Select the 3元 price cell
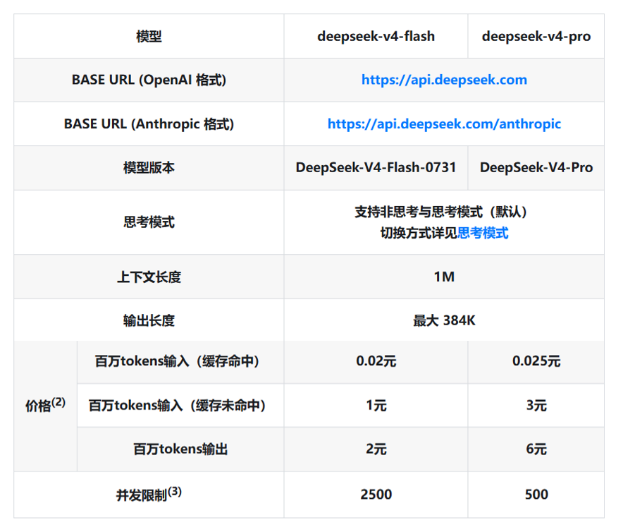The height and width of the screenshot is (525, 623). click(536, 405)
